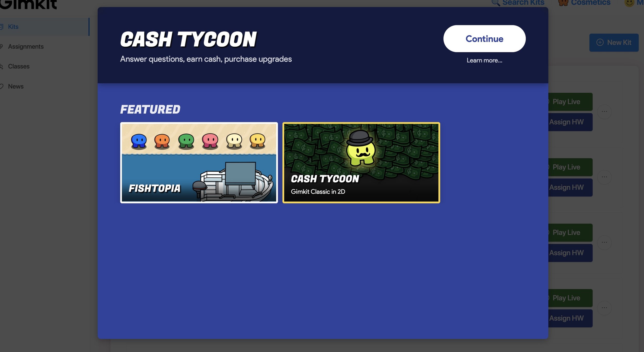Click Learn more about Cash Tycoon
This screenshot has height=352, width=644.
click(484, 60)
